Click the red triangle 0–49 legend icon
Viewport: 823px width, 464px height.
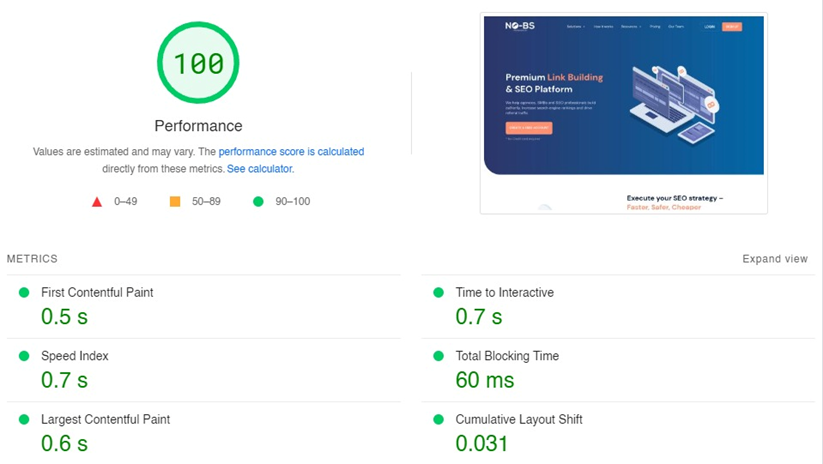pos(97,202)
